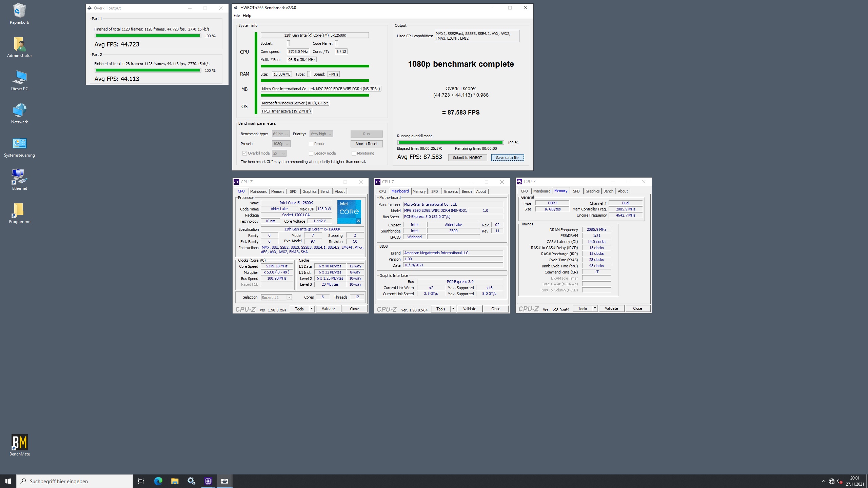
Task: Click the Core speed 3703.0 MHz field
Action: pyautogui.click(x=298, y=52)
